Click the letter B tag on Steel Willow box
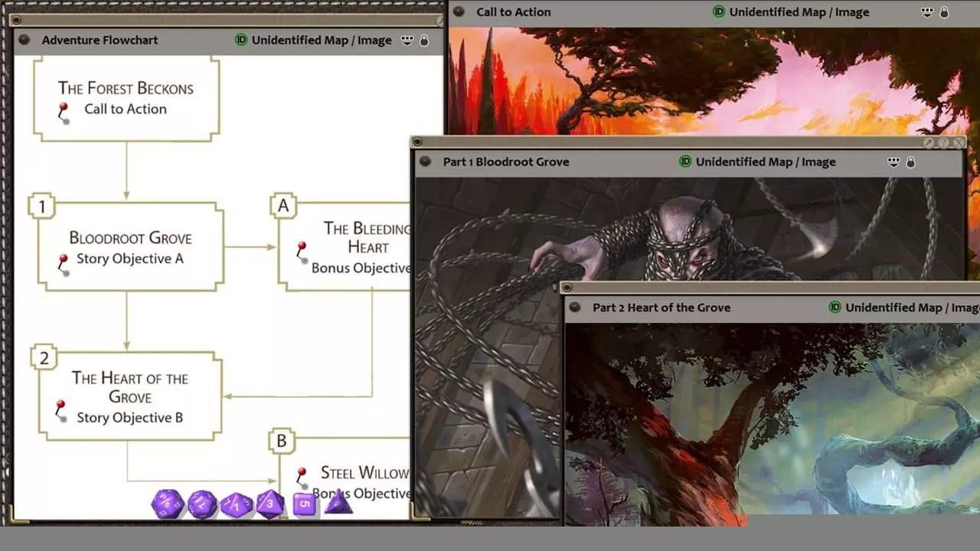Image resolution: width=980 pixels, height=551 pixels. coord(281,441)
